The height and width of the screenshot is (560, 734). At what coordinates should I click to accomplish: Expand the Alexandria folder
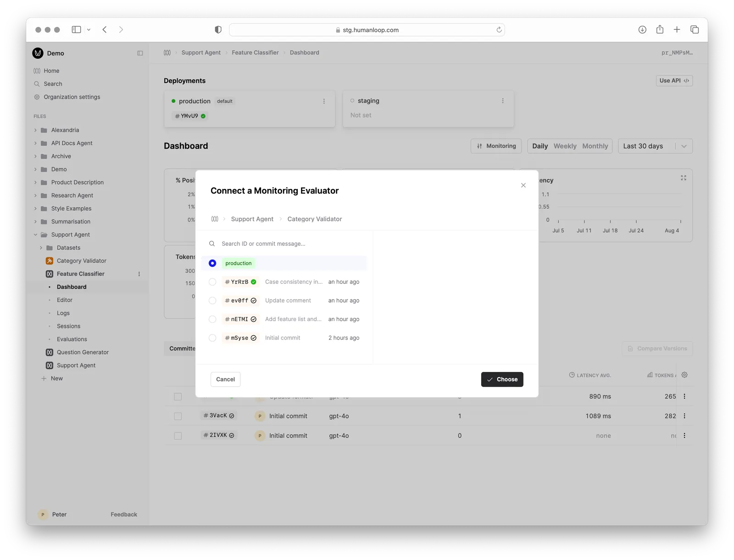click(35, 130)
